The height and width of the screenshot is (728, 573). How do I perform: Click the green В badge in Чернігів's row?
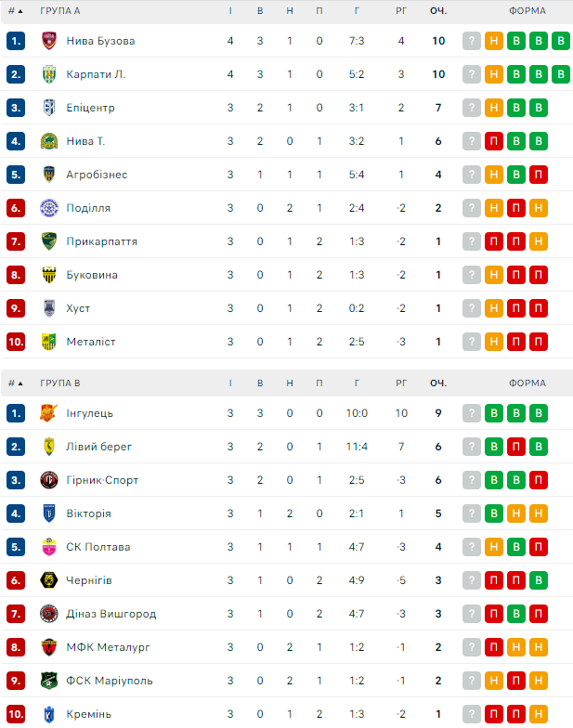tap(539, 580)
